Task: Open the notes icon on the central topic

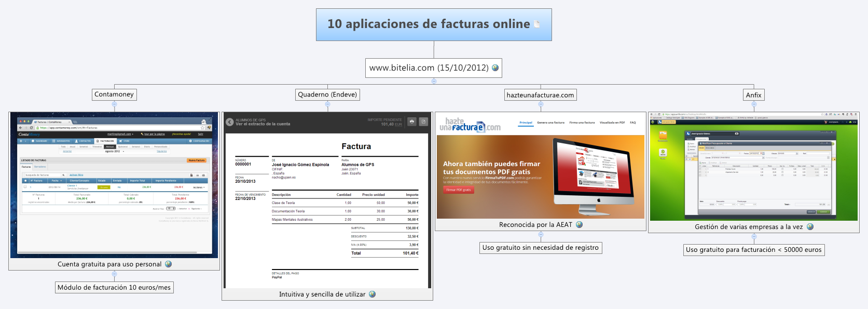Action: coord(537,24)
